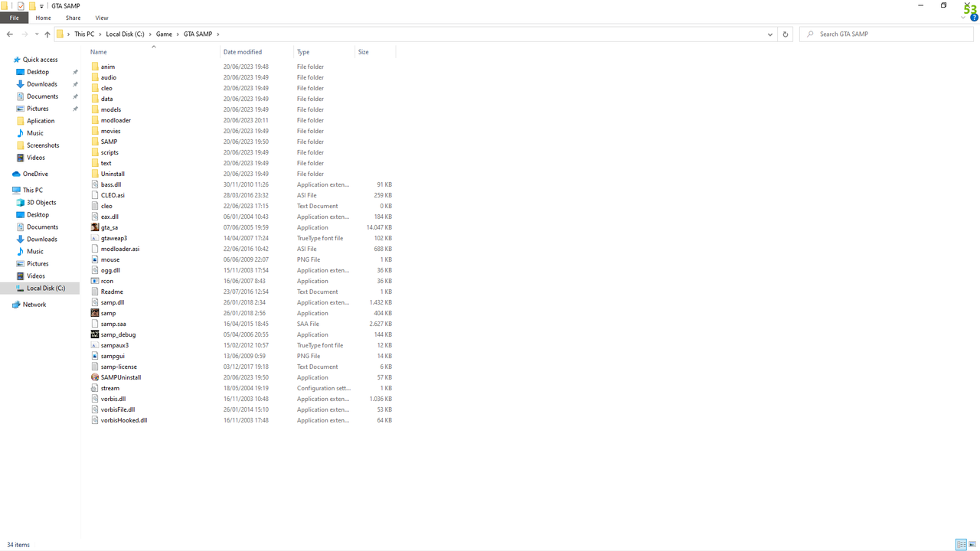Select the eax.dll file
The width and height of the screenshot is (980, 551).
(109, 217)
